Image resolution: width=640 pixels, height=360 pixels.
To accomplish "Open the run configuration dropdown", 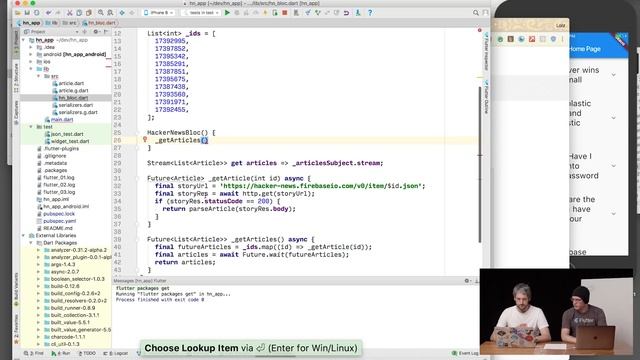I will coord(201,13).
